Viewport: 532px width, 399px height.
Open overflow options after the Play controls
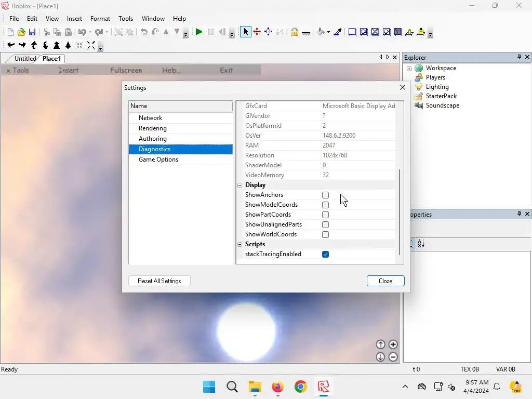tap(232, 34)
